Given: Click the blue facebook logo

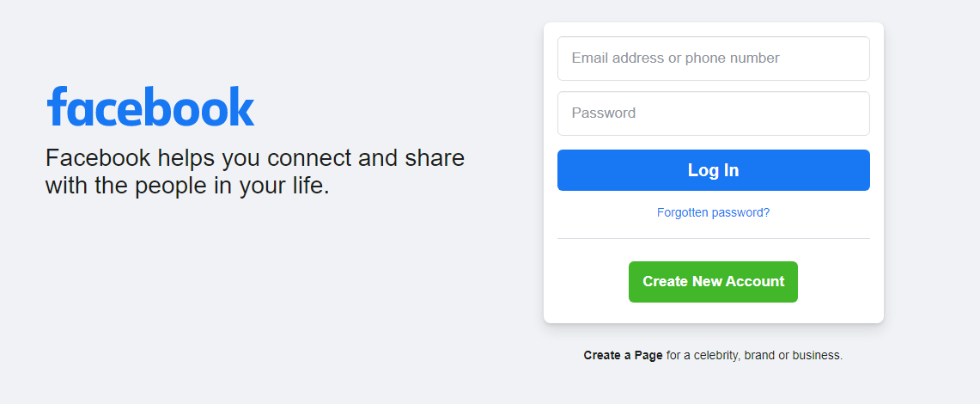Looking at the screenshot, I should pyautogui.click(x=150, y=107).
